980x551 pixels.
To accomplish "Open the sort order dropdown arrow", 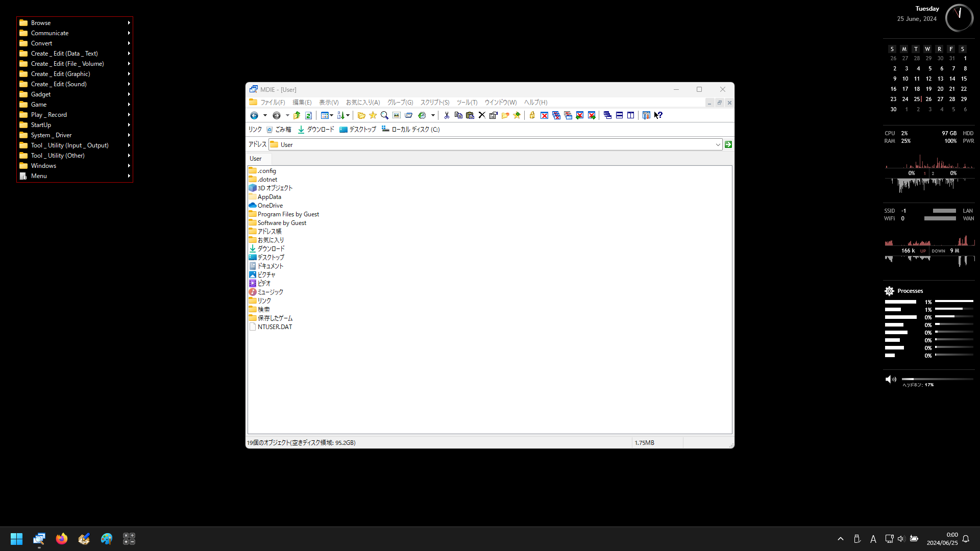I will [348, 115].
